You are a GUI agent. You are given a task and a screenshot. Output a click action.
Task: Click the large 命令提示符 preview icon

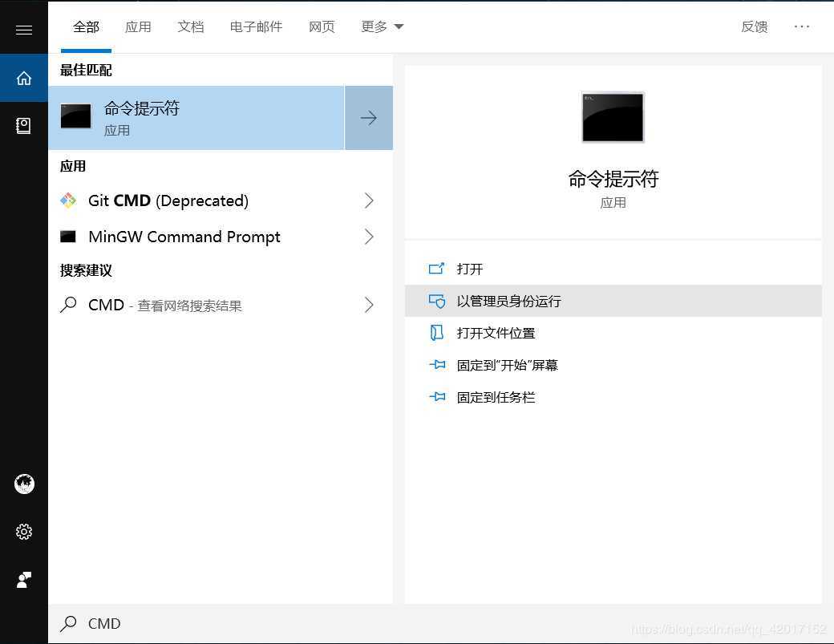[x=613, y=118]
